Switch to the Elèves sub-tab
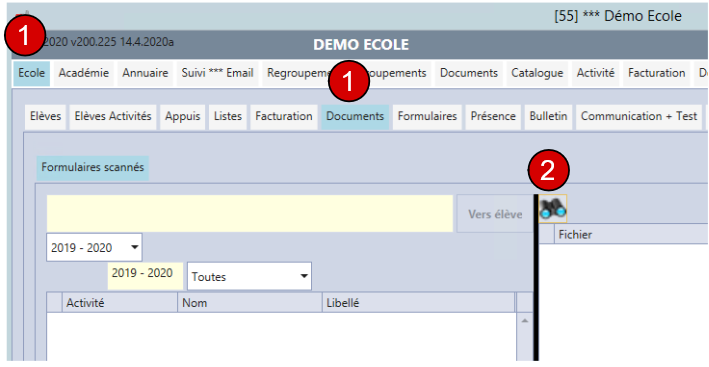Viewport: 709px width, 367px height. [46, 117]
